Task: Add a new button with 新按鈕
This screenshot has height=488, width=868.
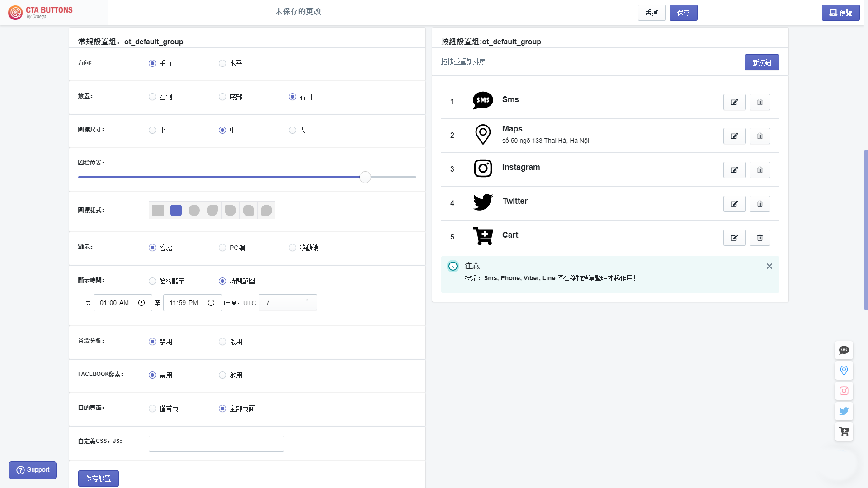Action: coord(762,62)
